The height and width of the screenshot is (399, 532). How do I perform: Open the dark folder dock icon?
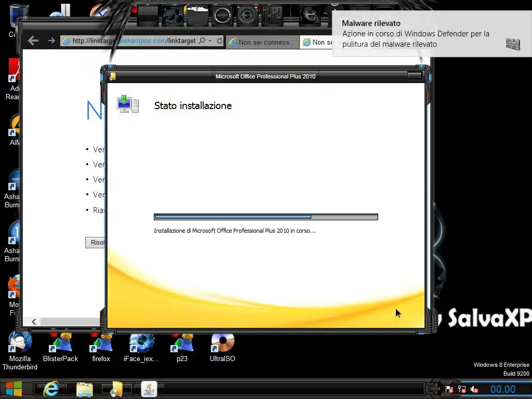pos(196,15)
